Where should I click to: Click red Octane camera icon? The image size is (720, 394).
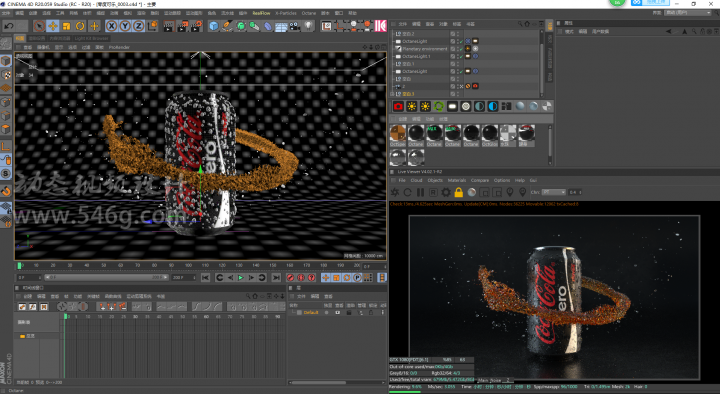398,107
